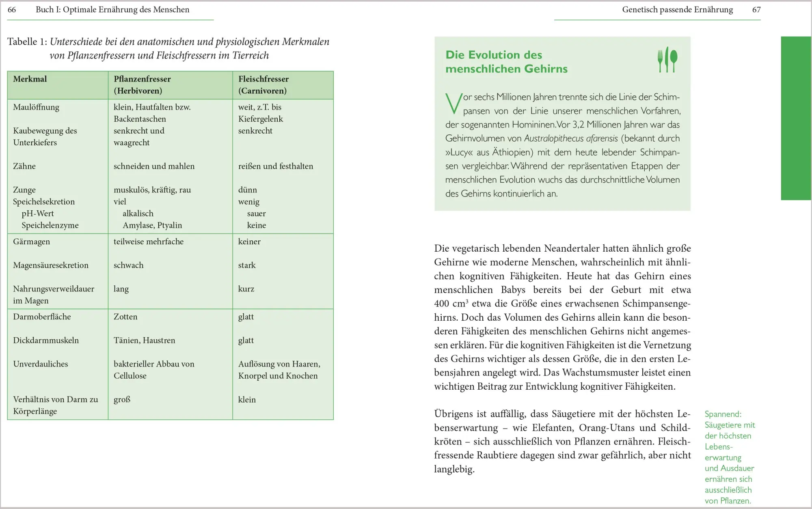Click the cell 'Zotten'

[x=125, y=317]
